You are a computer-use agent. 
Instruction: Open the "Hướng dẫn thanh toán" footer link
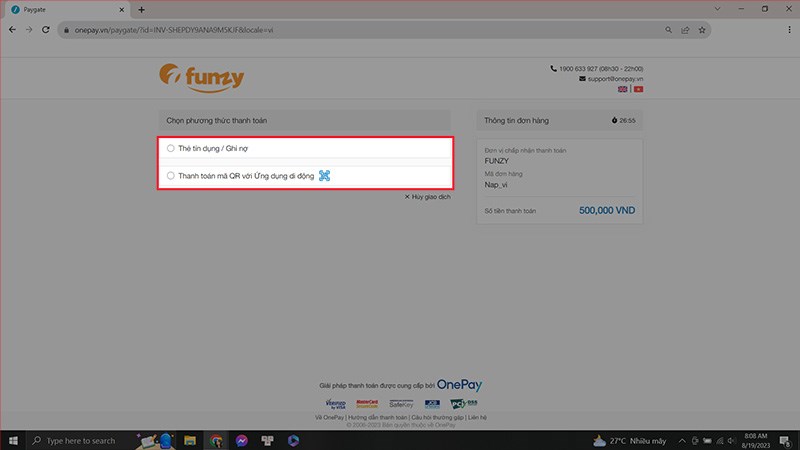[378, 417]
